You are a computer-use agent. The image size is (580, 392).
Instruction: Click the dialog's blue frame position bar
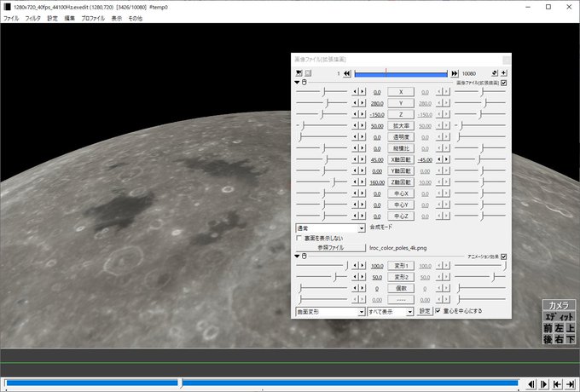(401, 74)
